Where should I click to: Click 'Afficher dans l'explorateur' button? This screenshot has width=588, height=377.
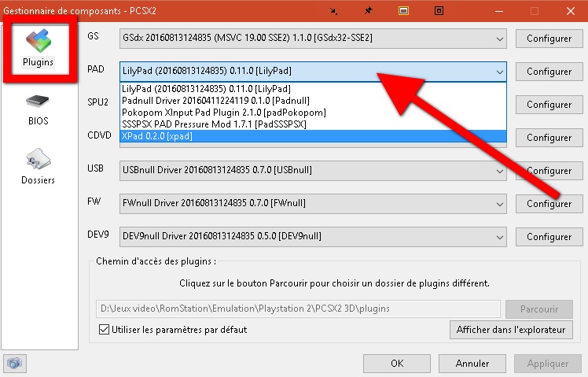(510, 330)
